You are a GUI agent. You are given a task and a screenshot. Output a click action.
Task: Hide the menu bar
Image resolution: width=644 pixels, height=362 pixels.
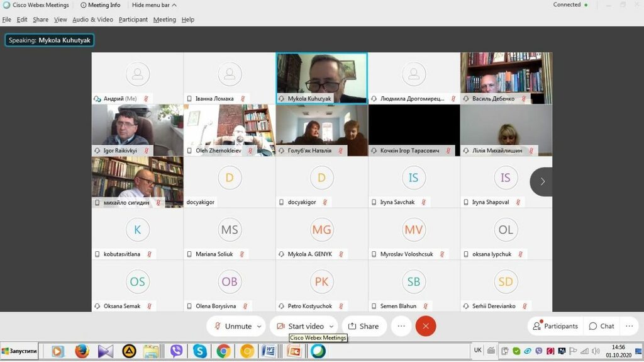coord(154,5)
